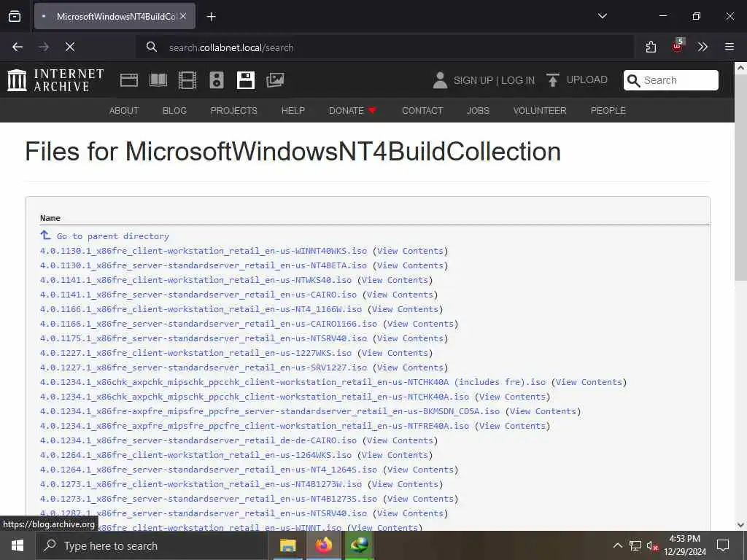This screenshot has width=747, height=560.
Task: Click the Firefox taskbar icon
Action: point(323,545)
